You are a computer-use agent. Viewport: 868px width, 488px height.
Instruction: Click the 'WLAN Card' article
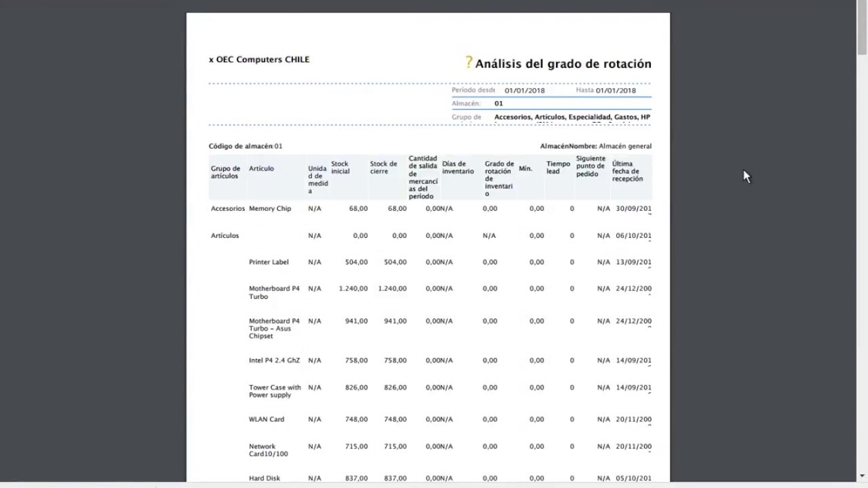267,419
